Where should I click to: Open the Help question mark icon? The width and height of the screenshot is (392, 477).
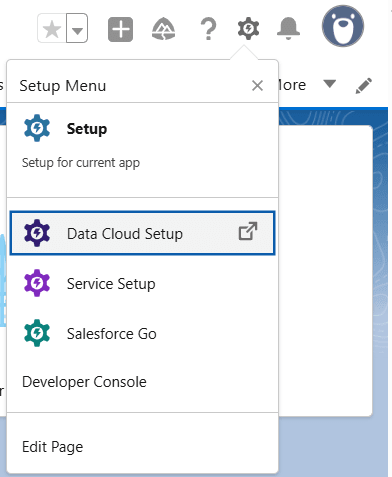(208, 29)
